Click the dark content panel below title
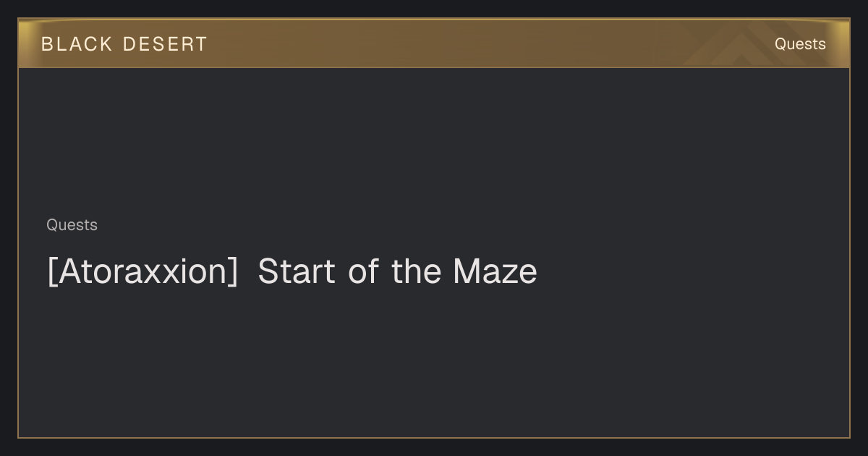Image resolution: width=868 pixels, height=456 pixels. pos(434,362)
